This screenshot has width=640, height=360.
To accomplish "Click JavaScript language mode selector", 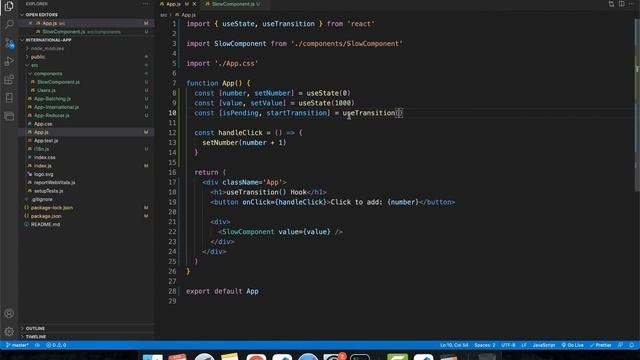I will [x=544, y=345].
